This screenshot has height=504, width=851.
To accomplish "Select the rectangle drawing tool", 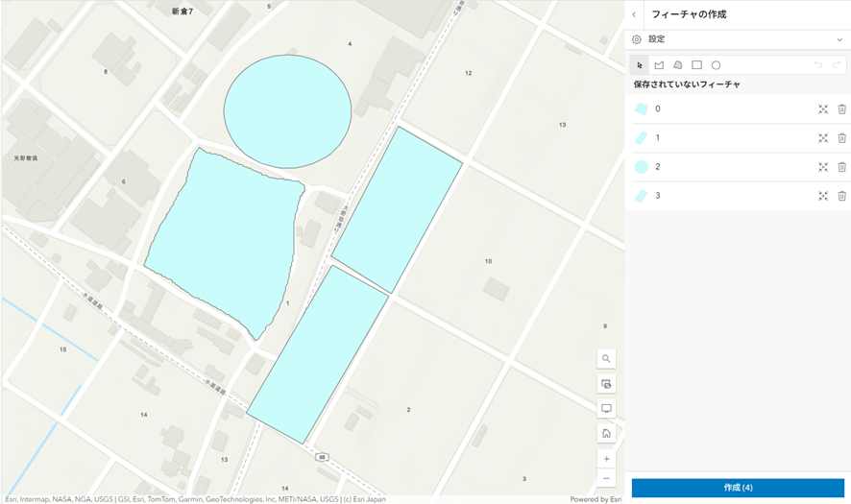I will point(697,65).
